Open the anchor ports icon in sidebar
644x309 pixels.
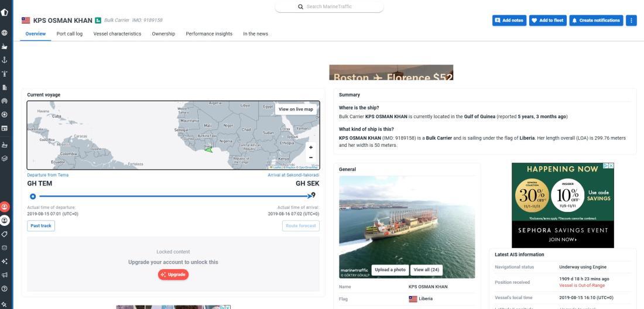[5, 59]
